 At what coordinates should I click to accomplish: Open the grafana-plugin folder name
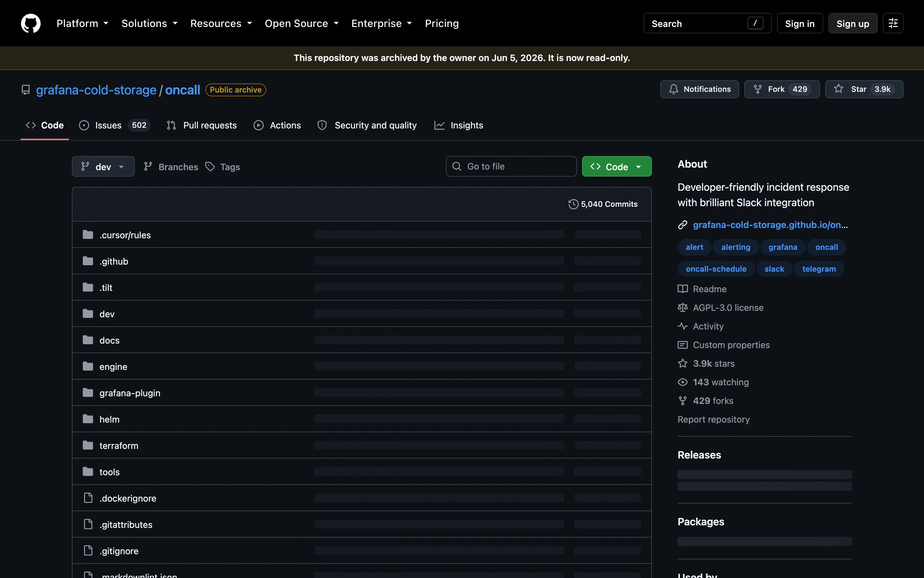tap(130, 393)
